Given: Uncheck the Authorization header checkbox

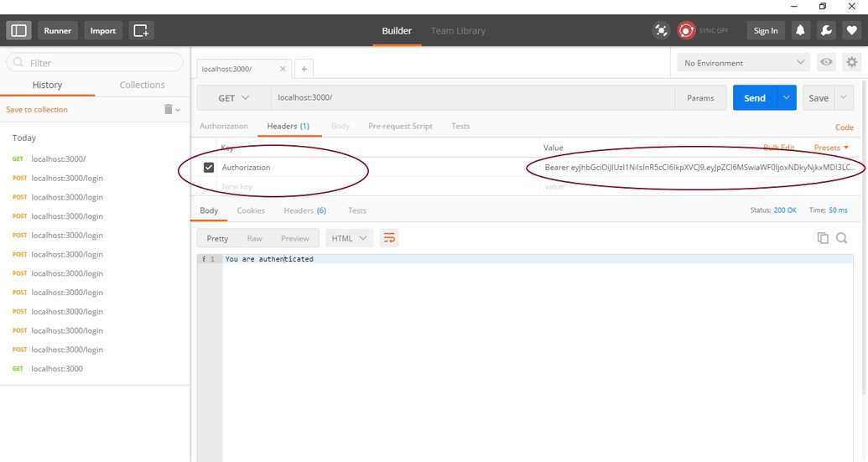Looking at the screenshot, I should point(209,167).
